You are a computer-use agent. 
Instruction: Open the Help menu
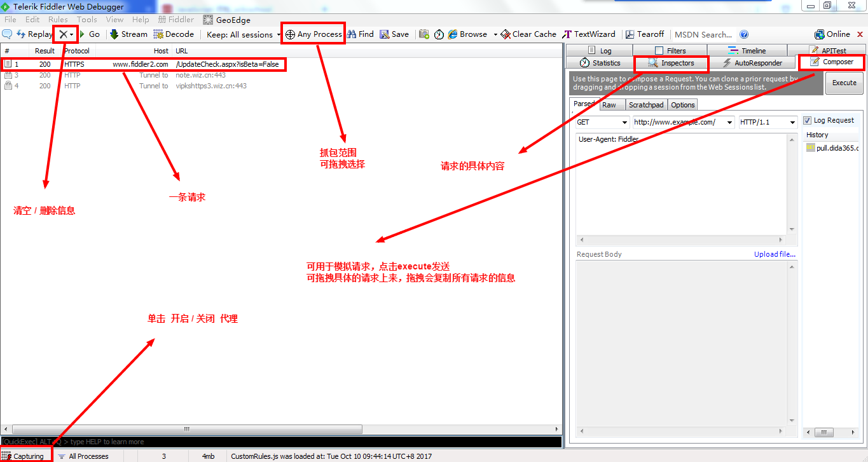tap(141, 20)
